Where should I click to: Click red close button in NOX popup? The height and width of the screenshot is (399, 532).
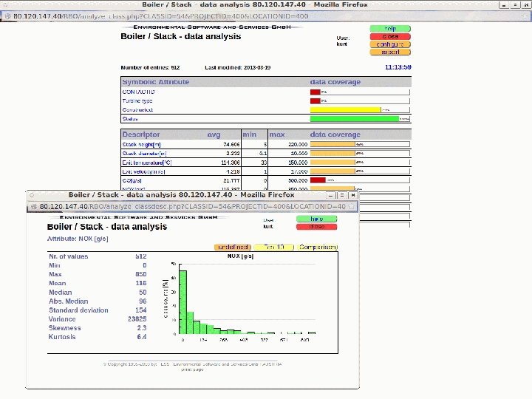316,227
